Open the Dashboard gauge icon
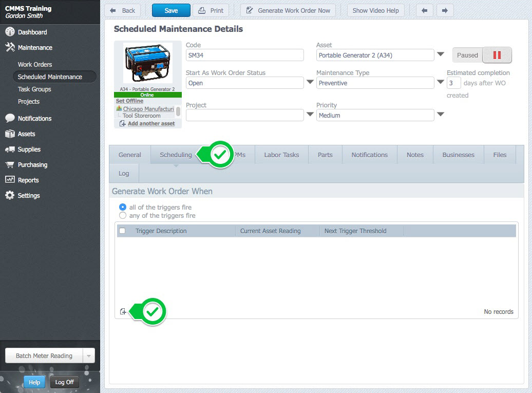This screenshot has width=532, height=393. coord(10,32)
